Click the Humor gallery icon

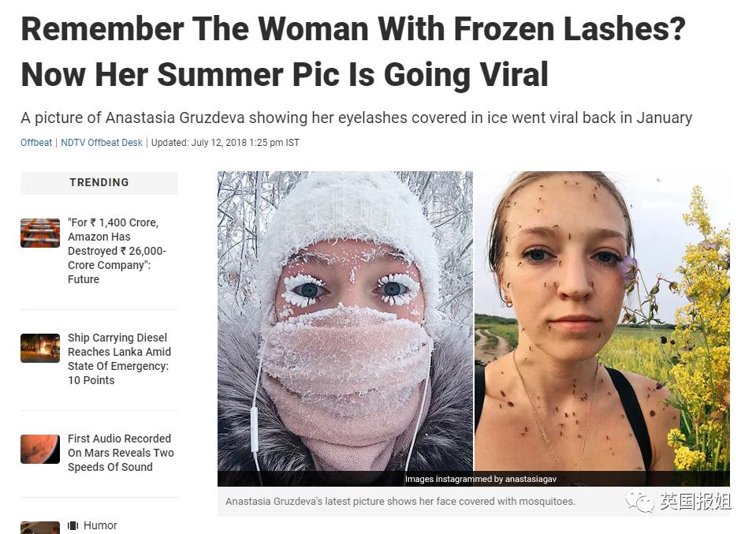point(73,525)
